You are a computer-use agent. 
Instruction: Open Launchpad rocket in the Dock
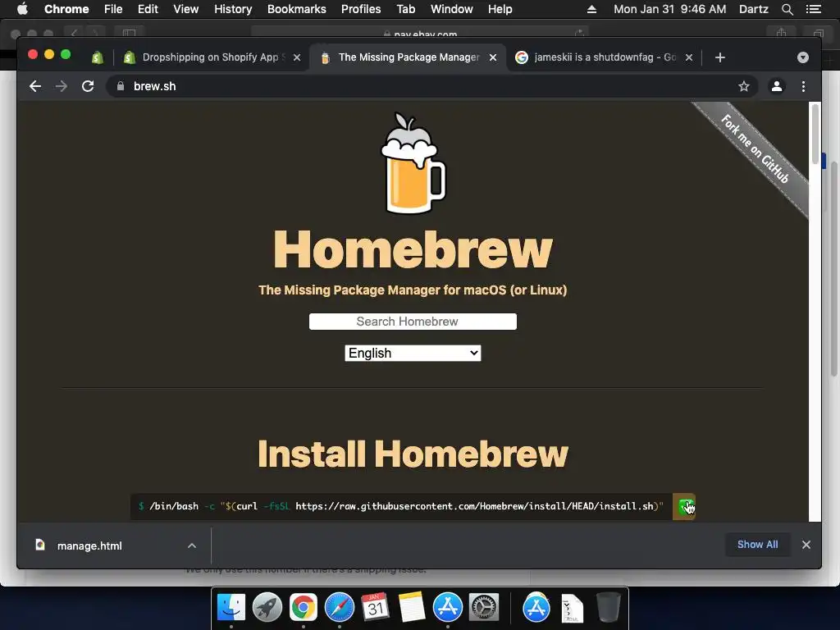[267, 608]
